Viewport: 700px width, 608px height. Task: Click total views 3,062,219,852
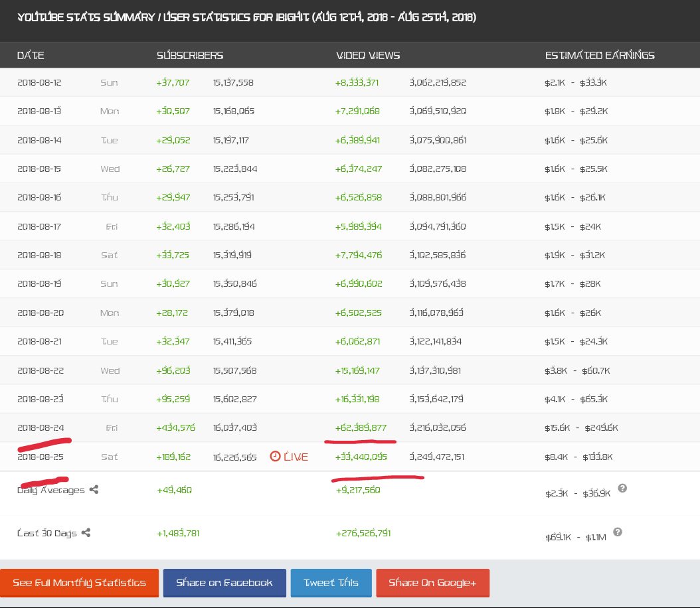point(438,82)
